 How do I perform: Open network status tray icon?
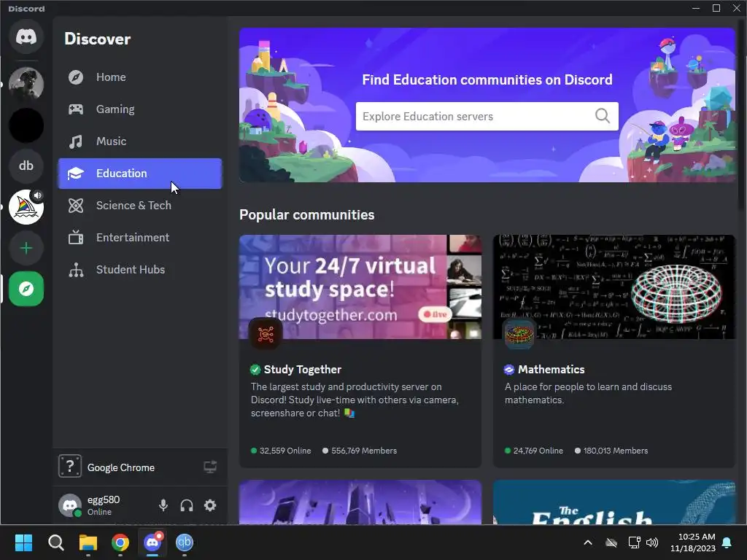634,542
